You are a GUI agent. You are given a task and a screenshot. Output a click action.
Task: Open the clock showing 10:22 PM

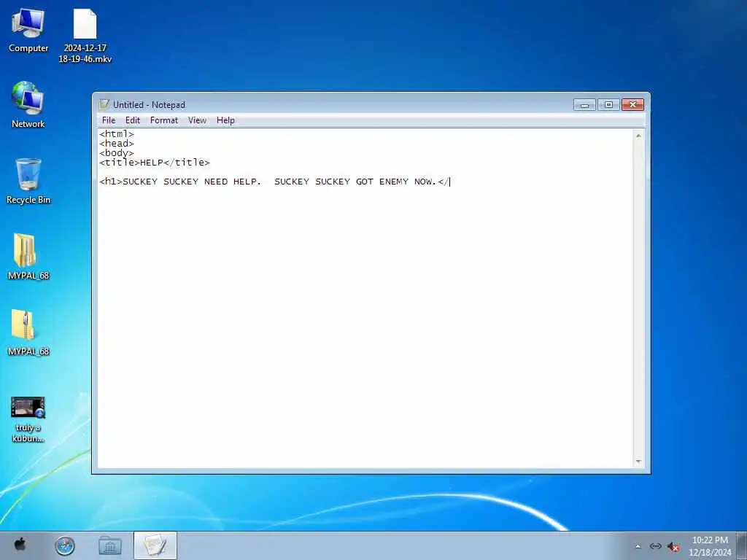pyautogui.click(x=710, y=545)
